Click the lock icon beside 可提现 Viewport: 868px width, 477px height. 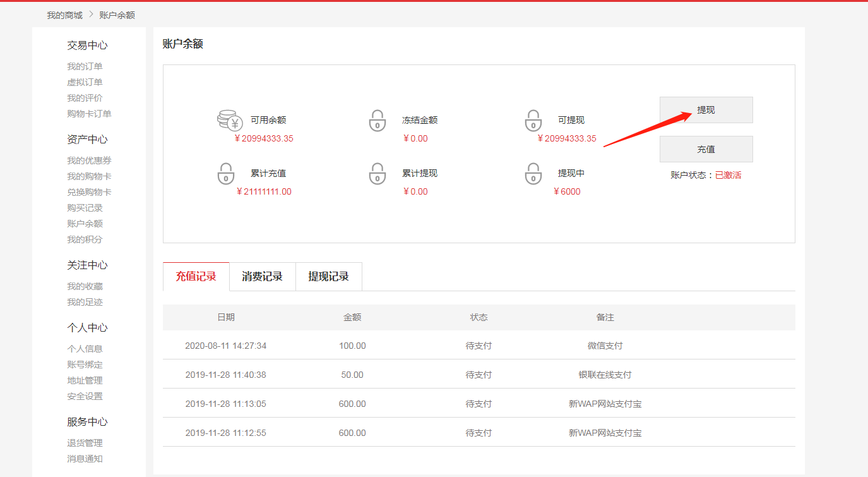click(x=533, y=120)
